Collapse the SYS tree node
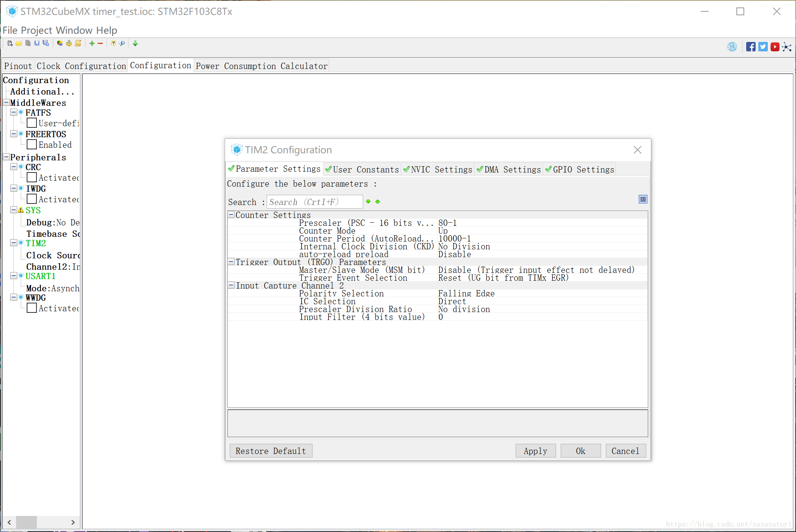The image size is (796, 532). (x=14, y=210)
